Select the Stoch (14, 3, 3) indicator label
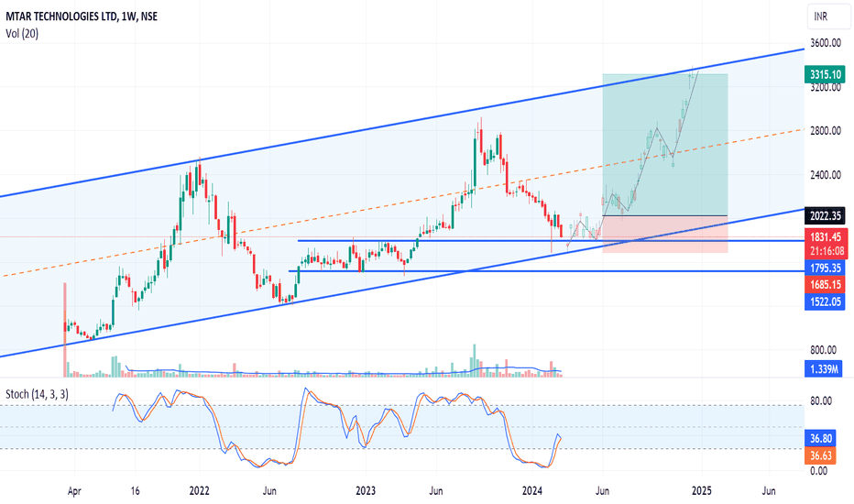 (37, 394)
